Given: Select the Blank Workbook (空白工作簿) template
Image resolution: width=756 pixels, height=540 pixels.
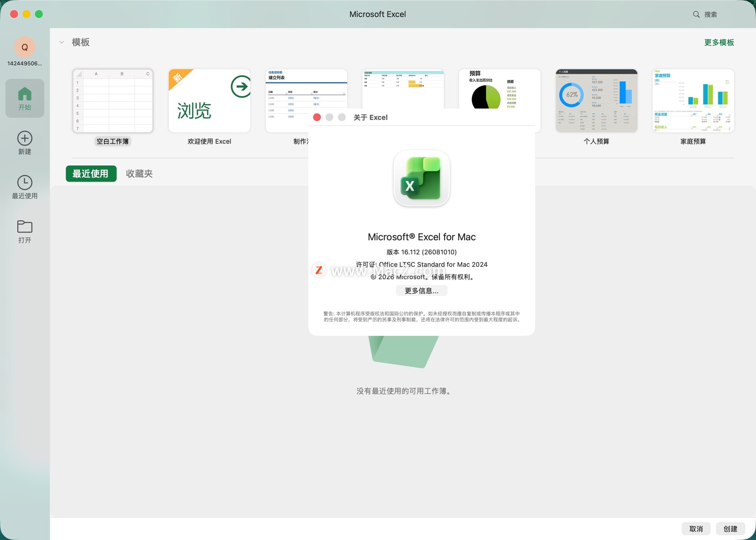Looking at the screenshot, I should pos(113,101).
